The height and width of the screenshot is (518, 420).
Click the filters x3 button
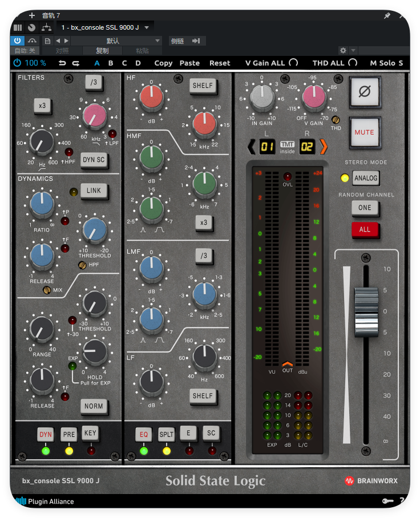tap(42, 106)
